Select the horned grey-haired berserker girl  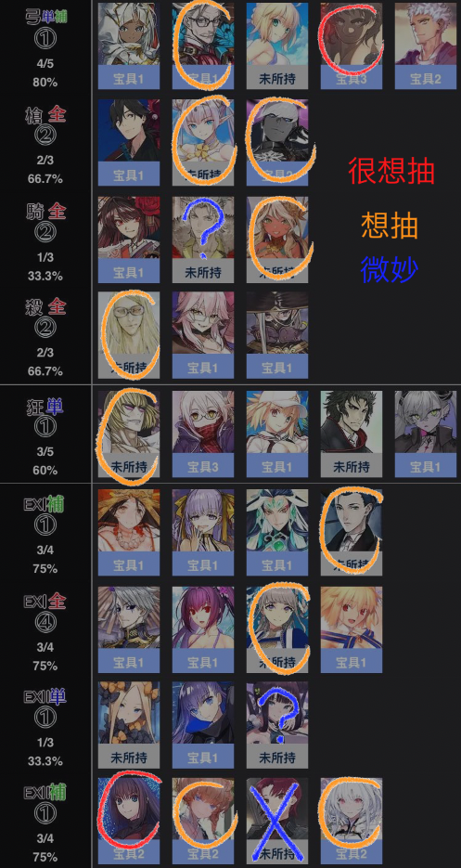pyautogui.click(x=425, y=434)
